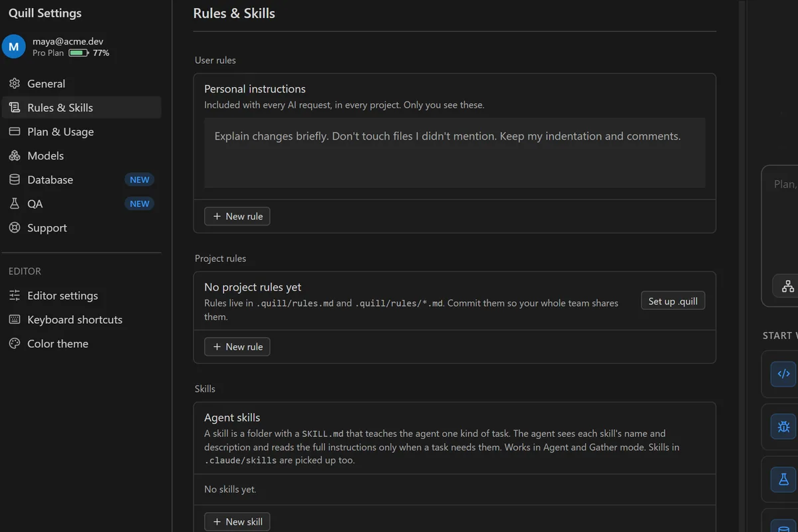Click the Editor settings sliders icon
The image size is (798, 532).
15,295
